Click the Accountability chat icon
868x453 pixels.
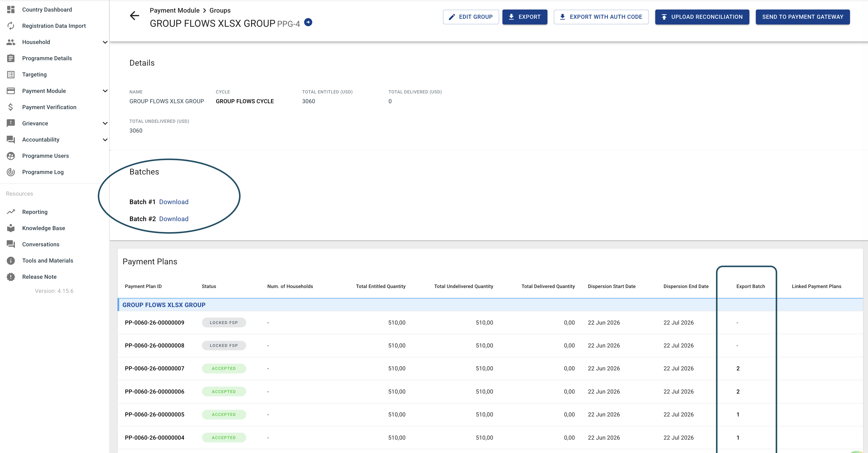pyautogui.click(x=11, y=139)
